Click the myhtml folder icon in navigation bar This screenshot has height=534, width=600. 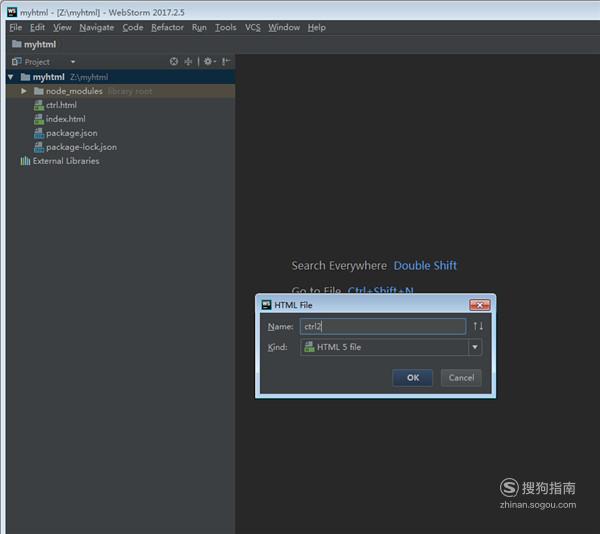click(x=16, y=44)
